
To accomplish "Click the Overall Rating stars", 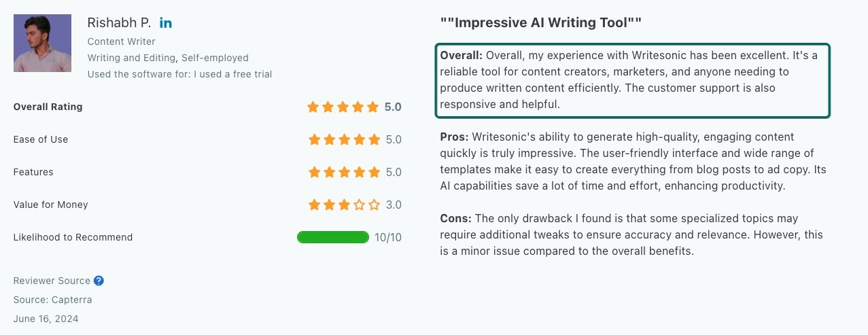I will coord(343,107).
